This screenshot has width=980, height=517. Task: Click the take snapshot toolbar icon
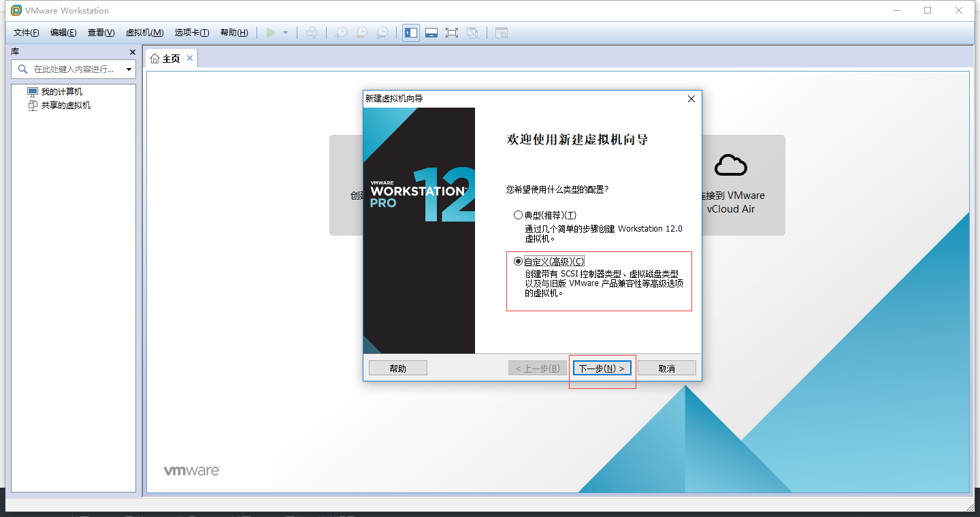coord(341,33)
